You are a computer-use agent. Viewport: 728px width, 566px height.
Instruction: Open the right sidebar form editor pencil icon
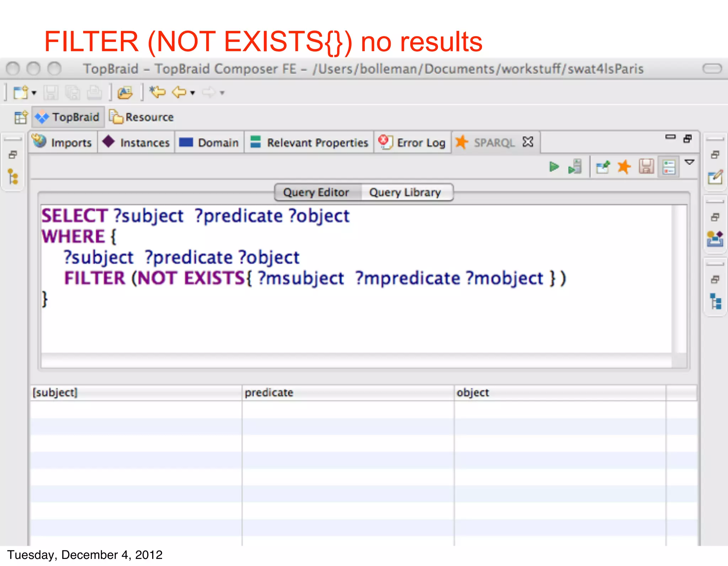[x=715, y=177]
